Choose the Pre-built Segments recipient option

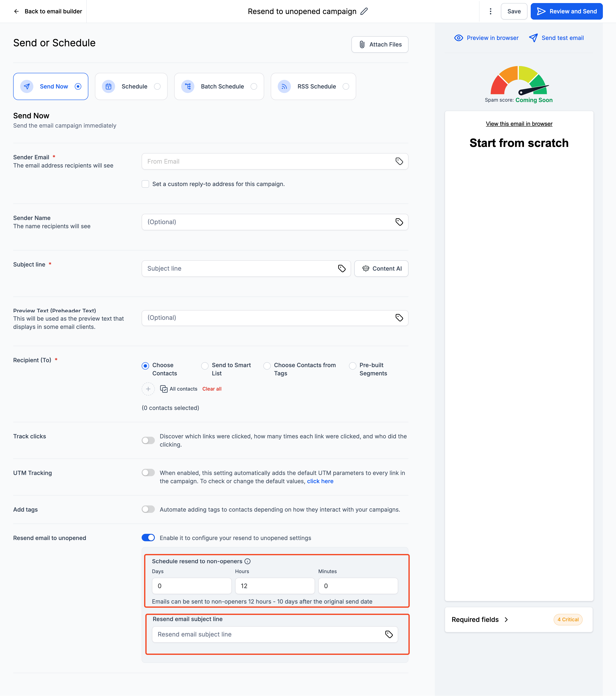point(353,366)
